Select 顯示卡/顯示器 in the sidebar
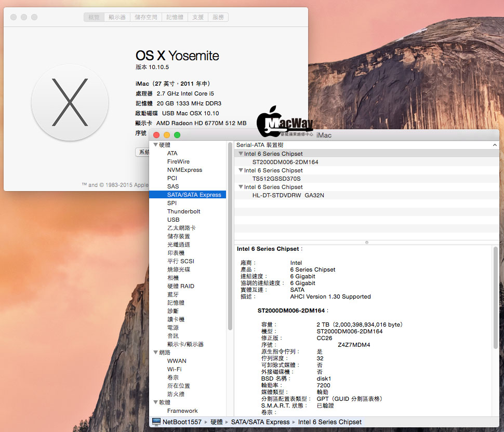Screen dimensions: 504x432 pyautogui.click(x=185, y=344)
